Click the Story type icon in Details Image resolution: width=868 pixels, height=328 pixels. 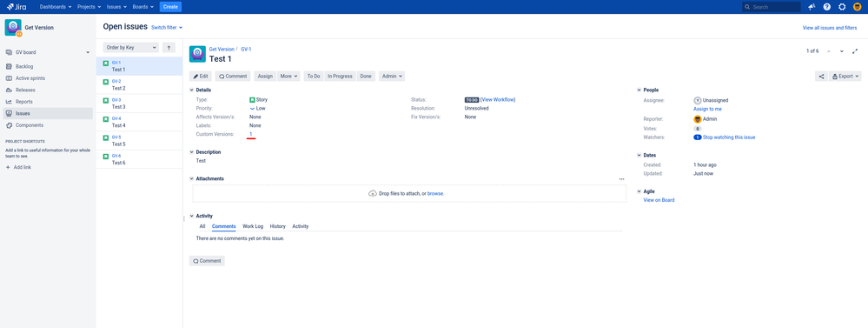(x=252, y=100)
